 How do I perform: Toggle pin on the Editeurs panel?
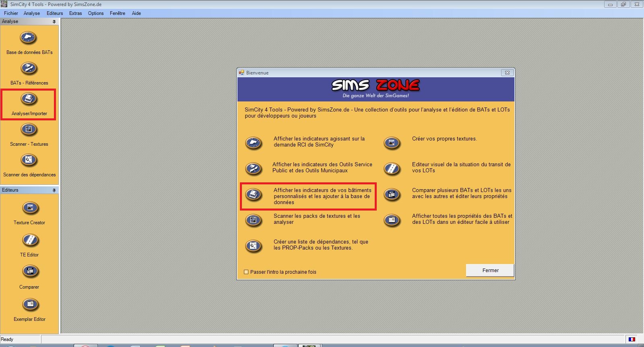coord(54,190)
